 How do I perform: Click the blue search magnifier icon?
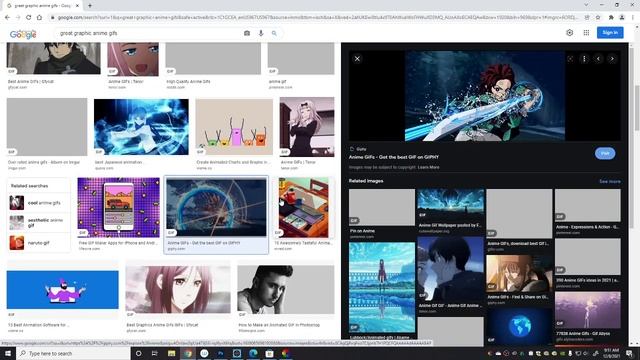pyautogui.click(x=274, y=33)
